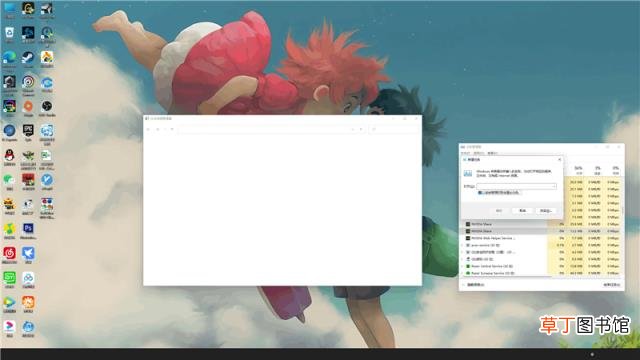Open the Run dialog input dropdown arrow

[x=554, y=186]
